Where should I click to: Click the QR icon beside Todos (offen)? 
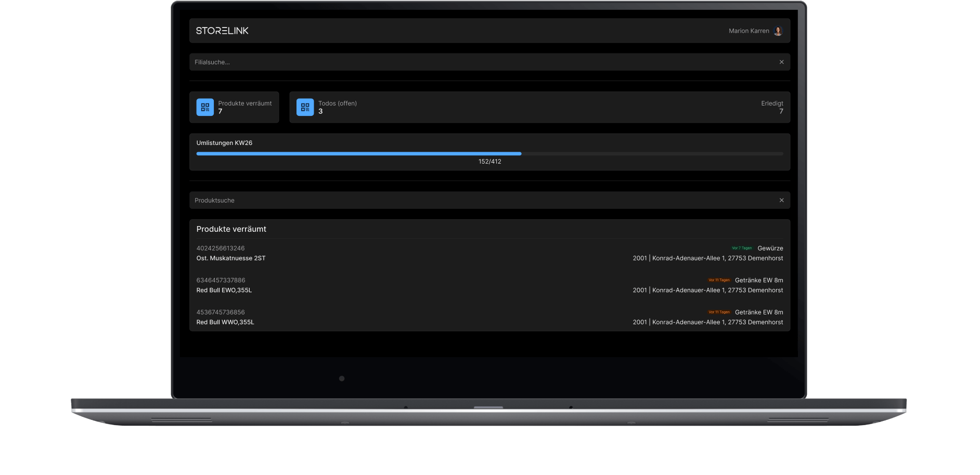[x=305, y=107]
